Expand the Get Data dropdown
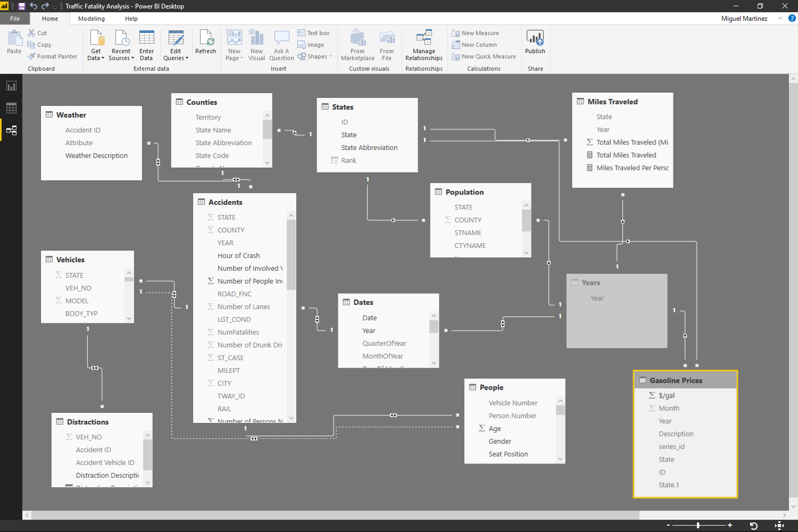Viewport: 798px width, 532px height. 102,58
